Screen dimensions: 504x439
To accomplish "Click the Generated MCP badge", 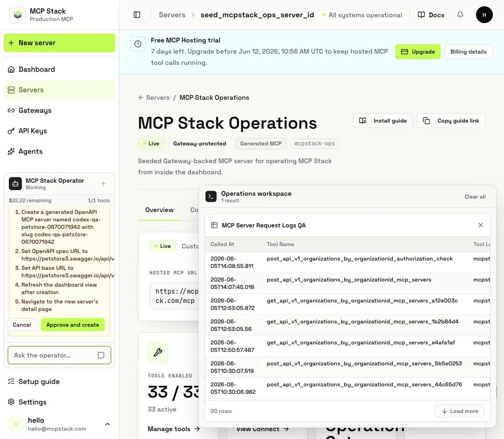I will click(261, 144).
